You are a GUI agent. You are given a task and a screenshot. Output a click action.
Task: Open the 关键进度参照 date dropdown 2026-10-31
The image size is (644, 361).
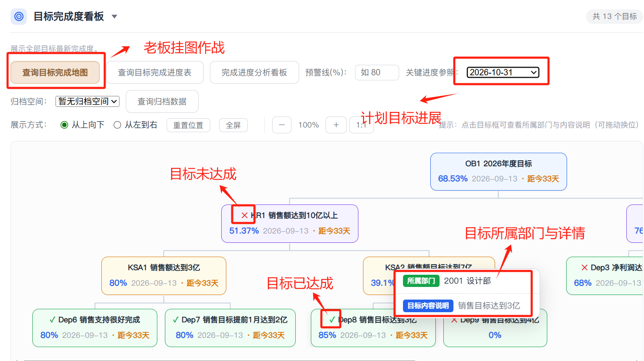pyautogui.click(x=503, y=72)
